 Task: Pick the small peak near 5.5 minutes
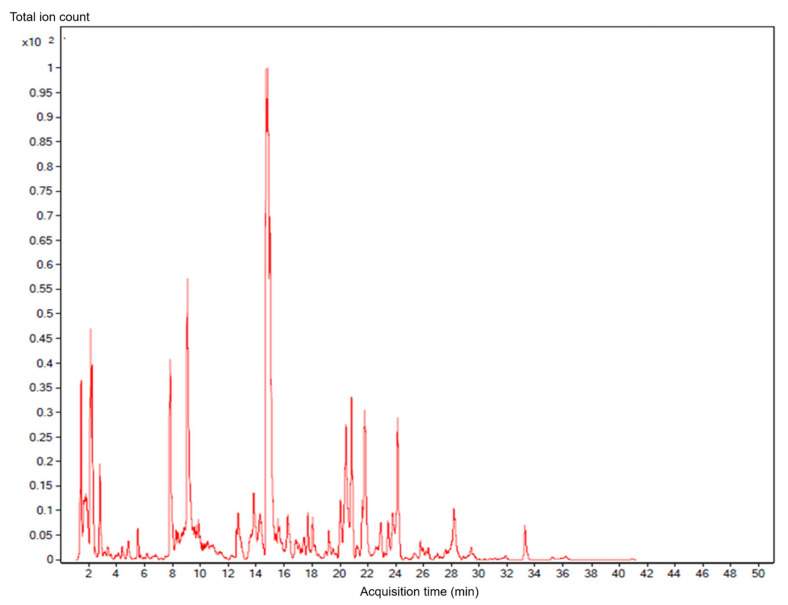coord(138,529)
